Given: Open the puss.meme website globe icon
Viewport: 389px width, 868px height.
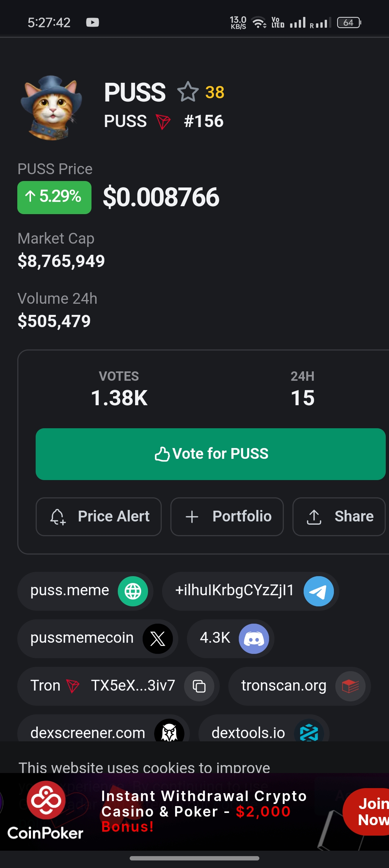Looking at the screenshot, I should coord(133,591).
